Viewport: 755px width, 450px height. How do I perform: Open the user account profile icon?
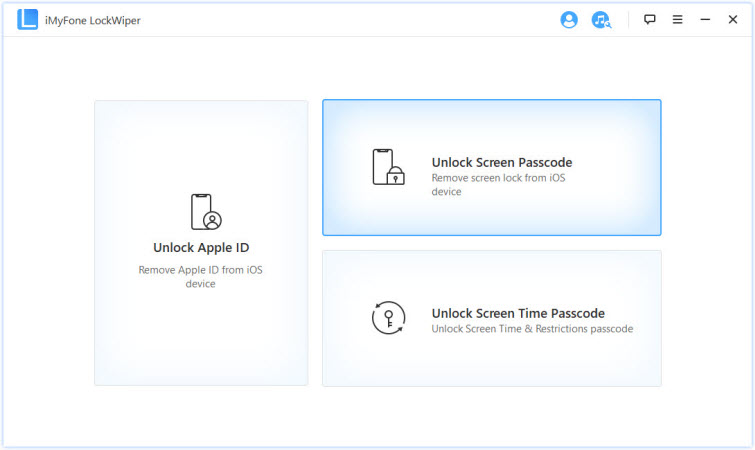[569, 20]
